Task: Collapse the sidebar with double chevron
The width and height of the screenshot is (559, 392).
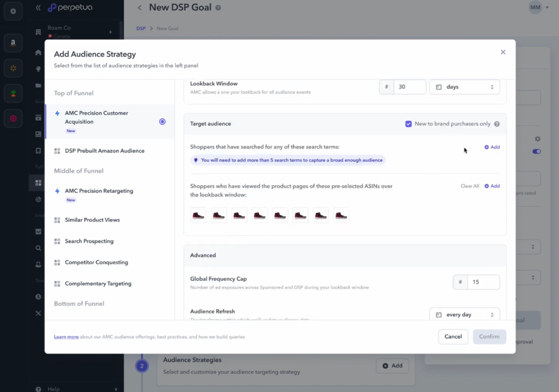Action: (x=38, y=7)
